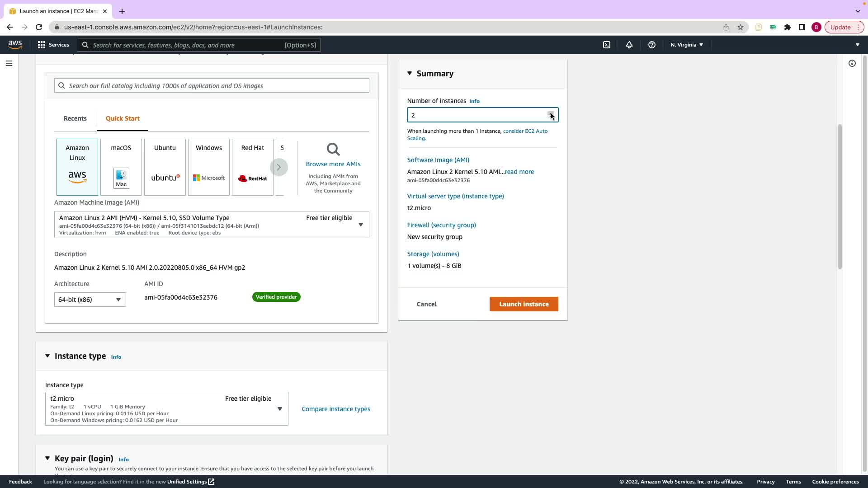This screenshot has height=488, width=868.
Task: Open the N. Virginia region dropdown
Action: (686, 45)
